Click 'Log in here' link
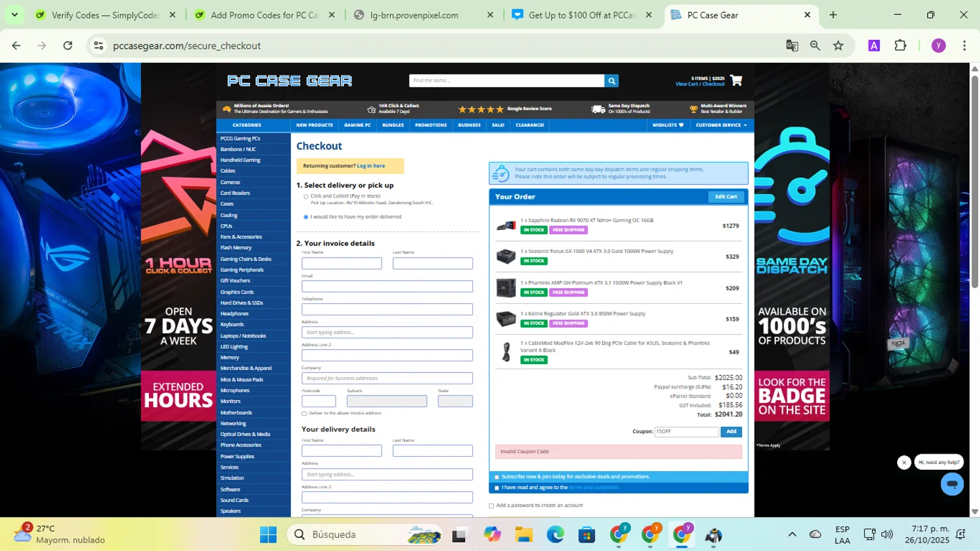Image resolution: width=980 pixels, height=551 pixels. pos(371,166)
